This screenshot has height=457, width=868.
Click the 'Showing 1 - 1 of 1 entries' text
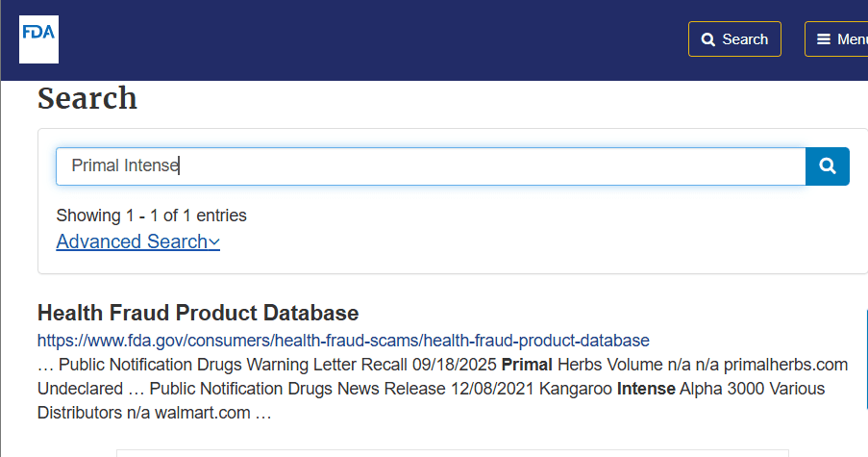pyautogui.click(x=151, y=216)
